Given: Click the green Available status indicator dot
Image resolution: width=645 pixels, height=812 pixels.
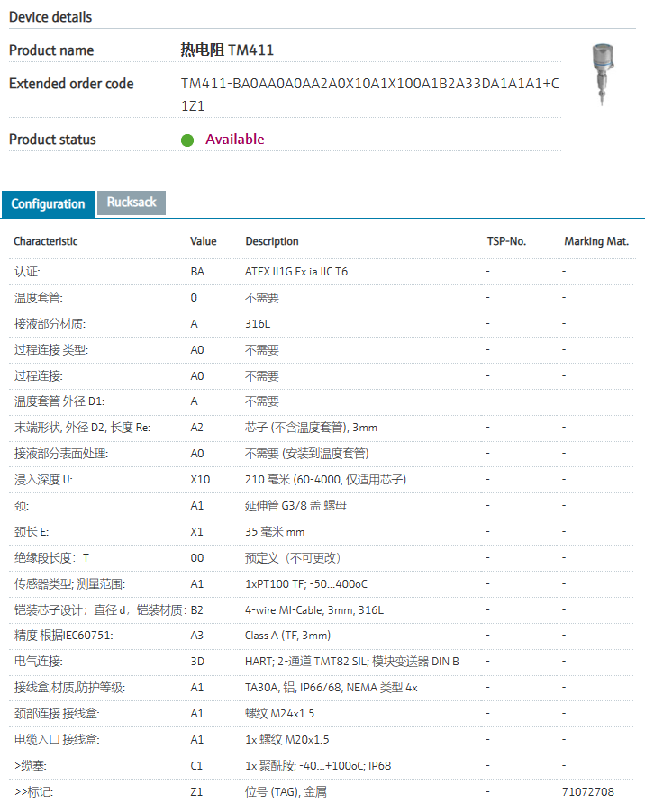Looking at the screenshot, I should click(x=187, y=140).
